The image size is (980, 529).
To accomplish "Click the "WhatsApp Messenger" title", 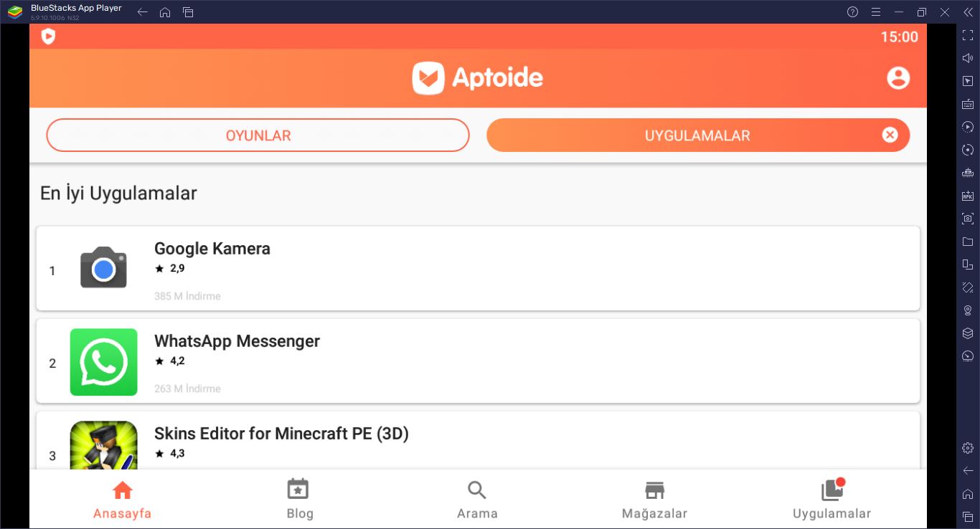I will click(x=237, y=341).
